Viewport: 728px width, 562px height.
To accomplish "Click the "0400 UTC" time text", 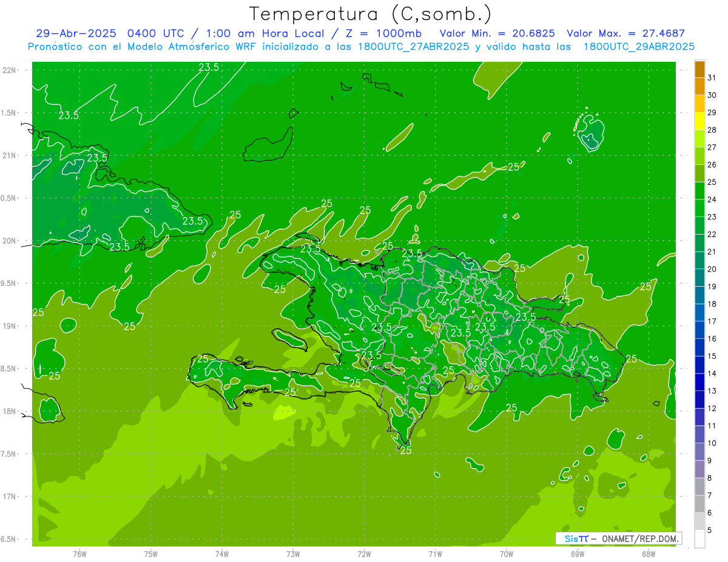I will click(156, 33).
